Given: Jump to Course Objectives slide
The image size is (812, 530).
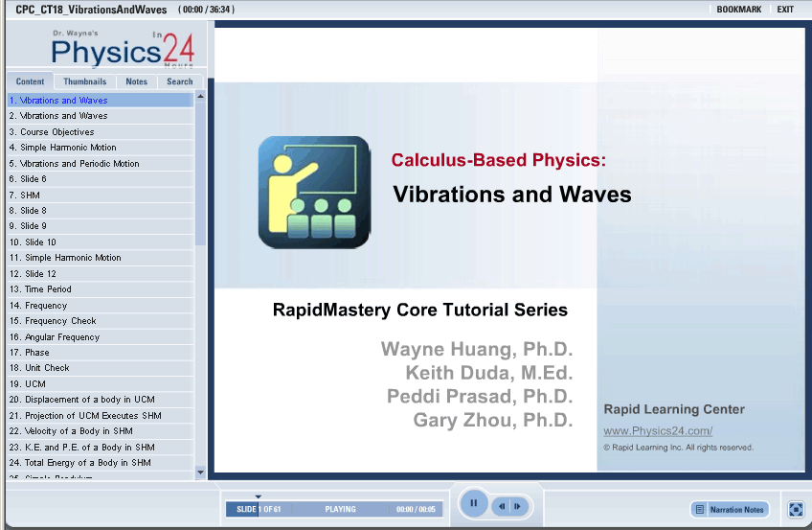Looking at the screenshot, I should pos(56,132).
